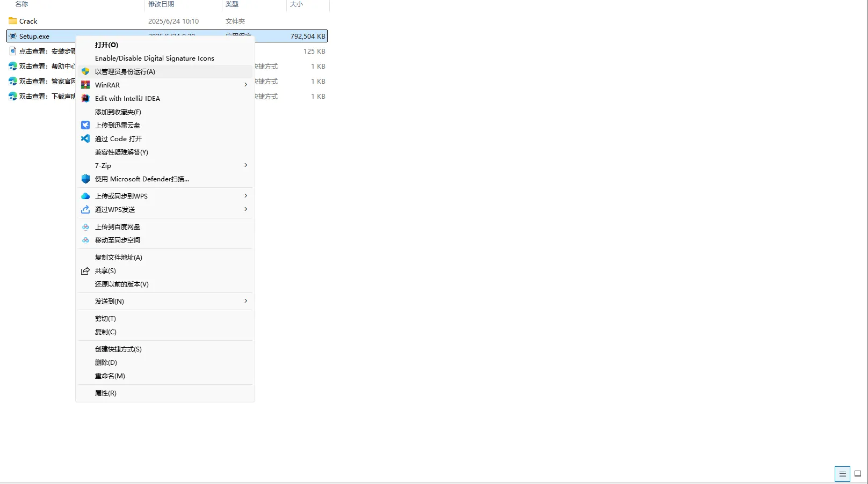Click the 共享 share icon
Image resolution: width=868 pixels, height=484 pixels.
pyautogui.click(x=85, y=270)
